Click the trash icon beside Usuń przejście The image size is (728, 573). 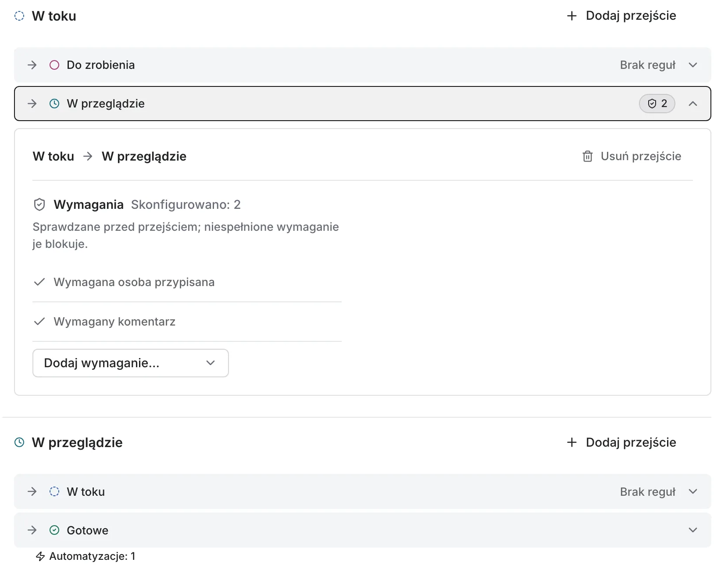tap(588, 156)
